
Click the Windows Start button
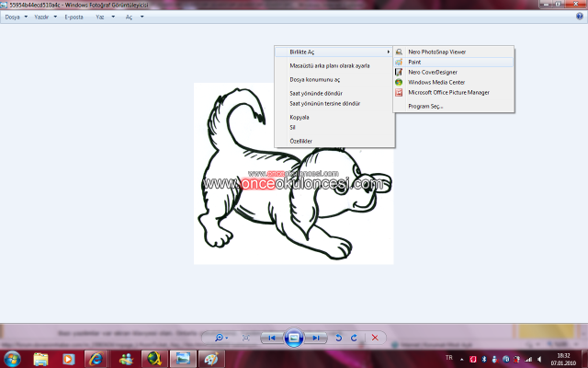13,357
